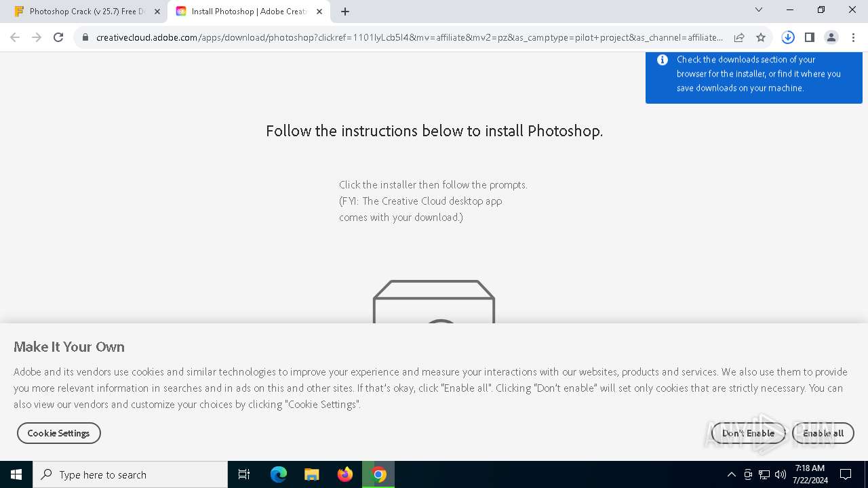
Task: Share this page using the address bar icon
Action: tap(739, 37)
